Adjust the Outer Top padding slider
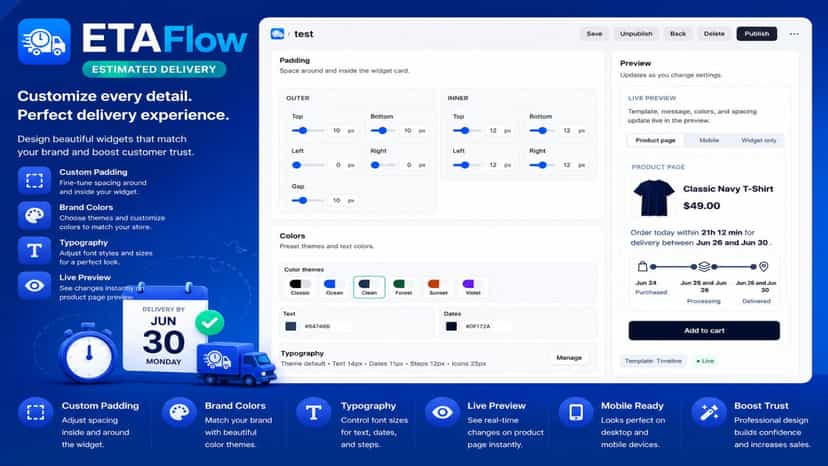 pyautogui.click(x=308, y=131)
